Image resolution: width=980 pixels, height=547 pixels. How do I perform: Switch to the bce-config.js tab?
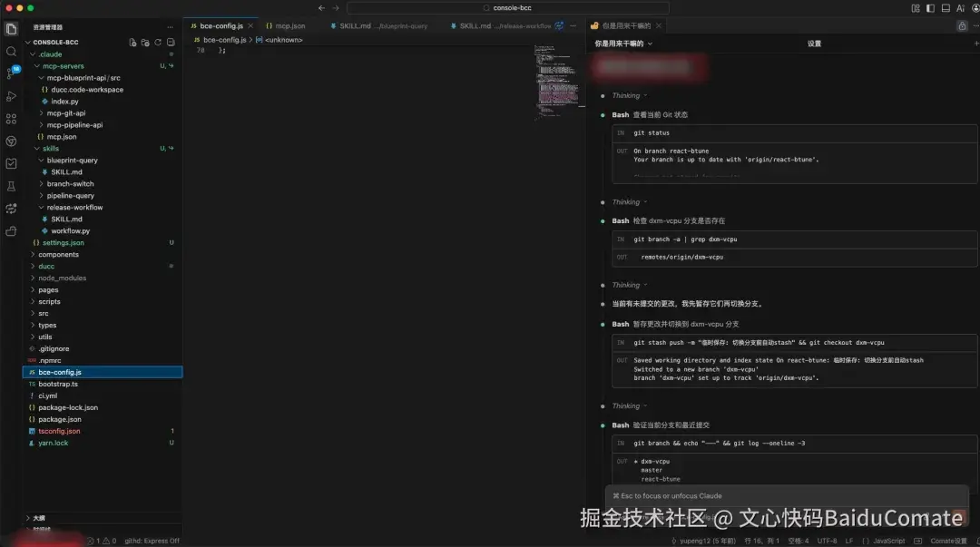tap(221, 25)
